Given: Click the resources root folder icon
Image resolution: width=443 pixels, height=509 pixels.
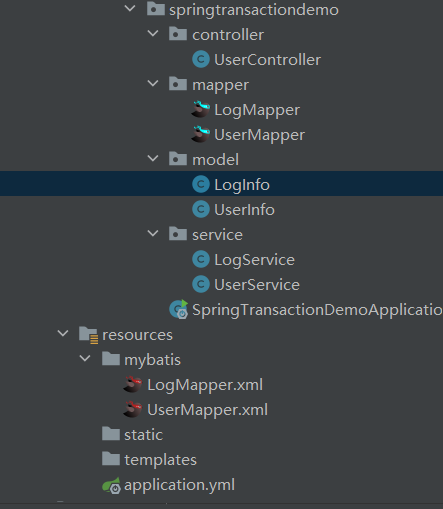Looking at the screenshot, I should (88, 335).
